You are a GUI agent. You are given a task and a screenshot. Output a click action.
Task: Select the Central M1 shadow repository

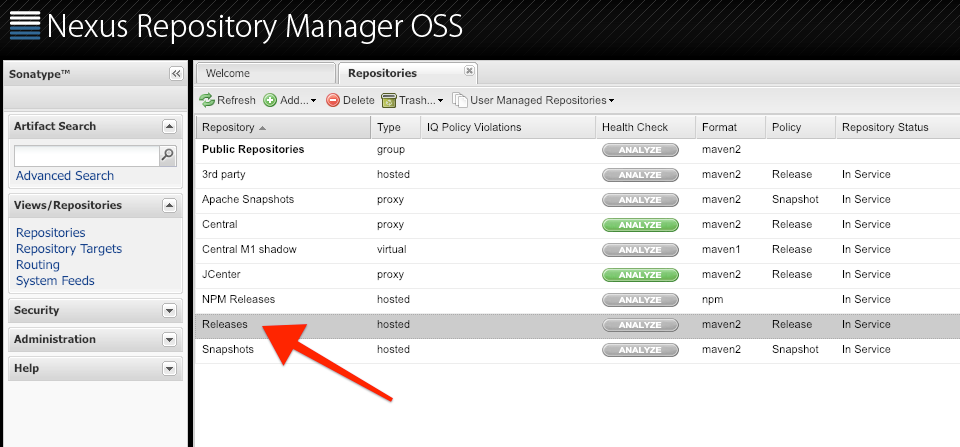(577, 250)
